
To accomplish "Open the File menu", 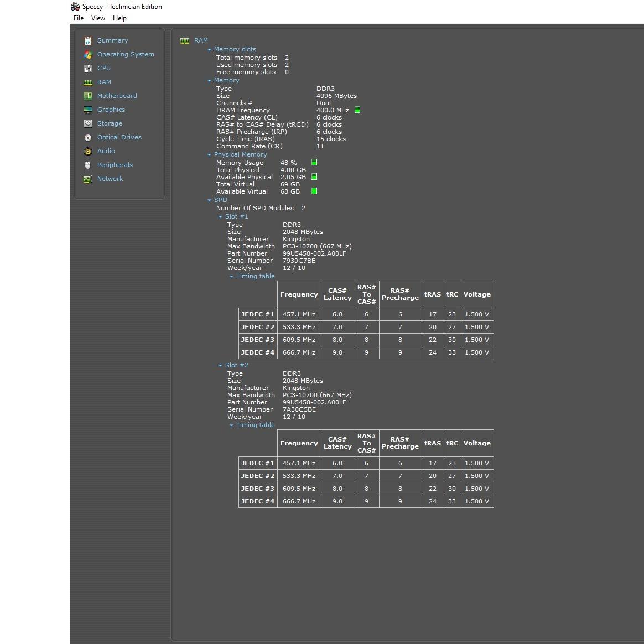I will [79, 18].
